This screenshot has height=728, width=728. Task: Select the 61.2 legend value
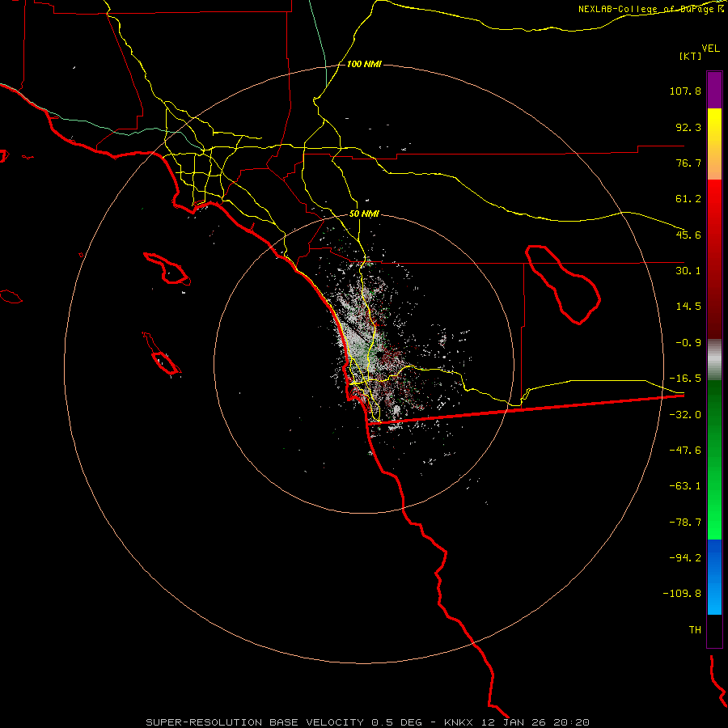coord(688,199)
